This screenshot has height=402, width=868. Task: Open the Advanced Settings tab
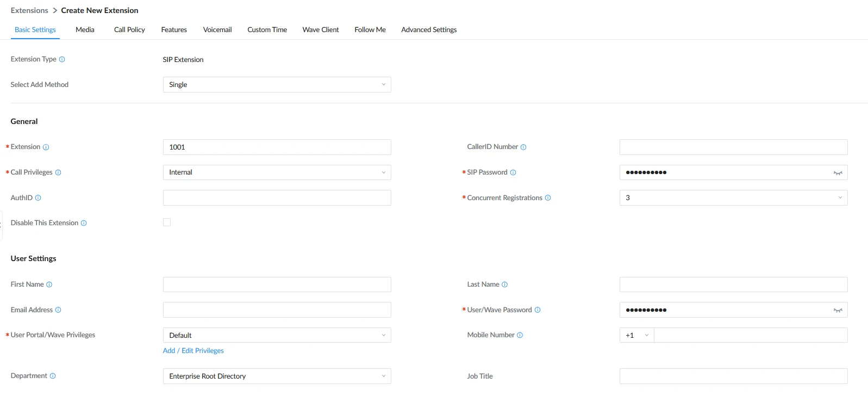(x=429, y=30)
